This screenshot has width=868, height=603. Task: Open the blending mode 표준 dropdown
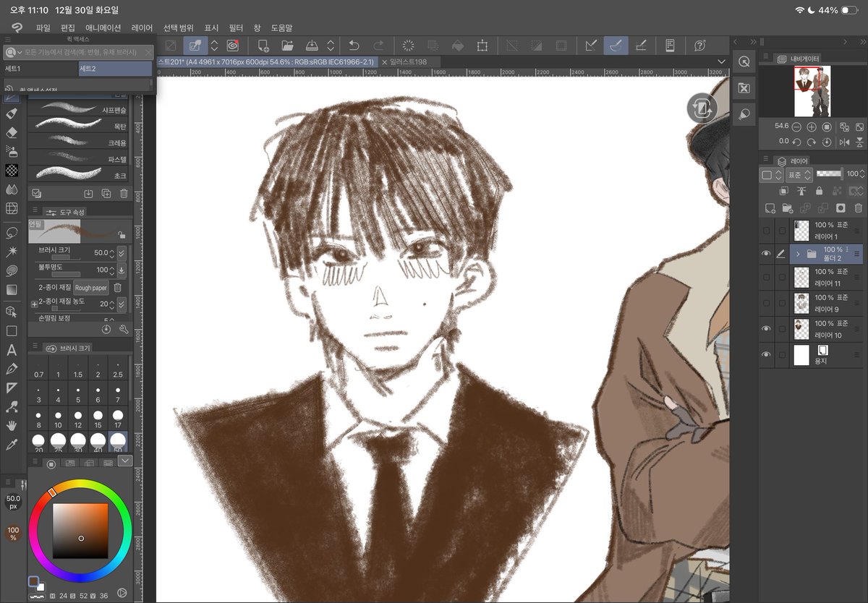click(798, 175)
